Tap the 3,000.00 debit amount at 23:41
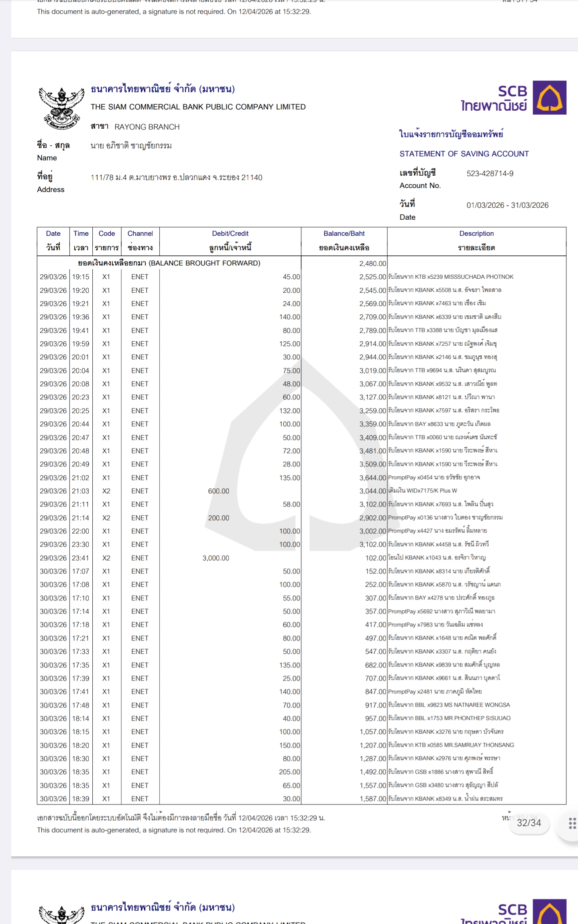 (216, 558)
